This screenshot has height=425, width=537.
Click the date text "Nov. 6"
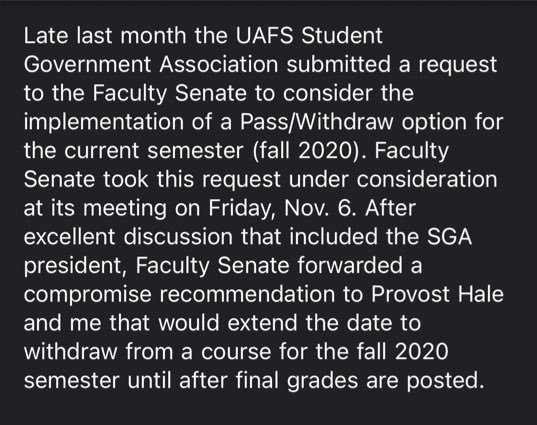318,208
